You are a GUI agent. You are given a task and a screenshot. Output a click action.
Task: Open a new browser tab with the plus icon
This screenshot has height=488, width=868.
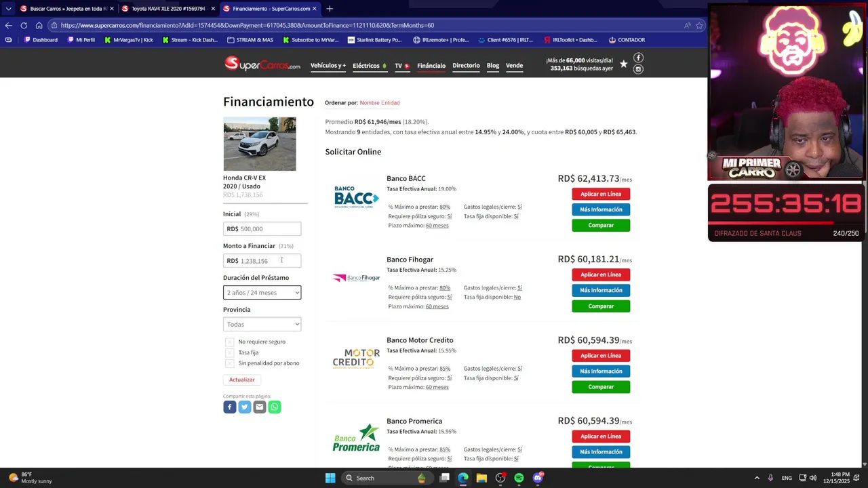click(330, 9)
